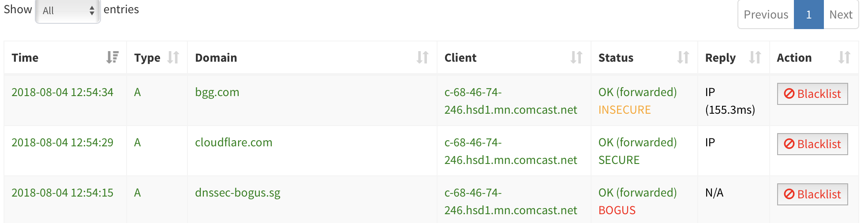
Task: Select page 1 in pagination
Action: coord(808,15)
